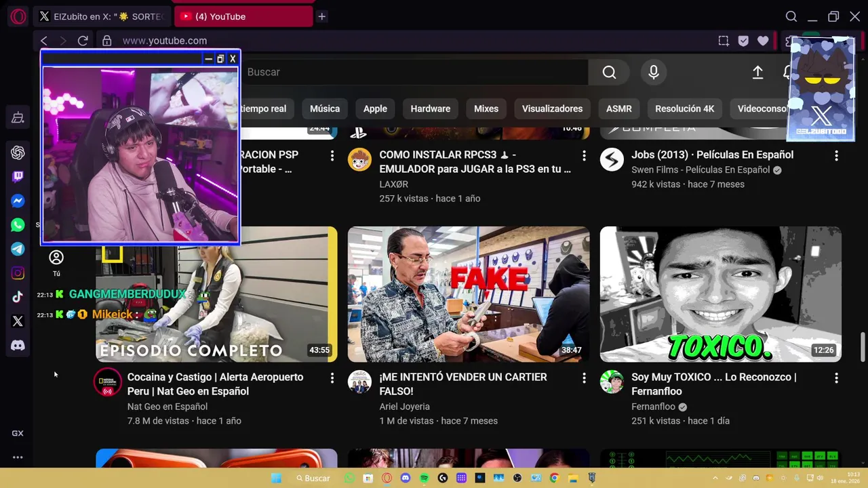Open Twitch in the Opera sidebar
Image resolution: width=868 pixels, height=488 pixels.
click(18, 177)
